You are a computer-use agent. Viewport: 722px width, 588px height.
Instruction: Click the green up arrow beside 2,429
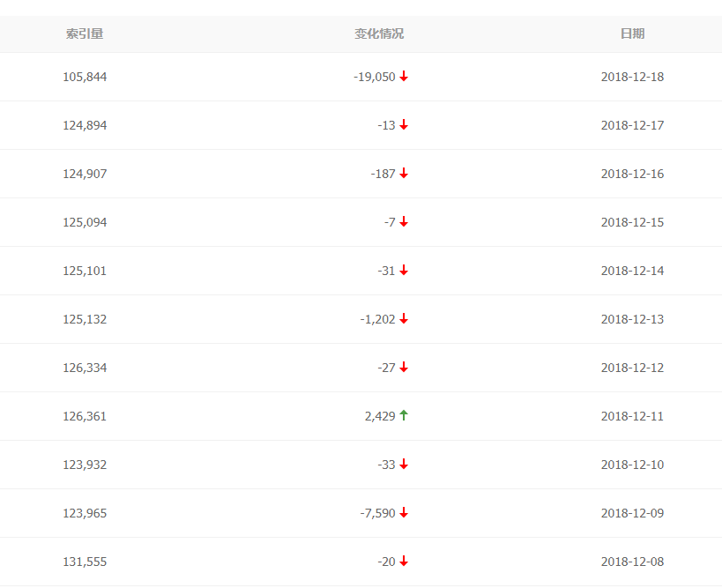click(x=404, y=415)
